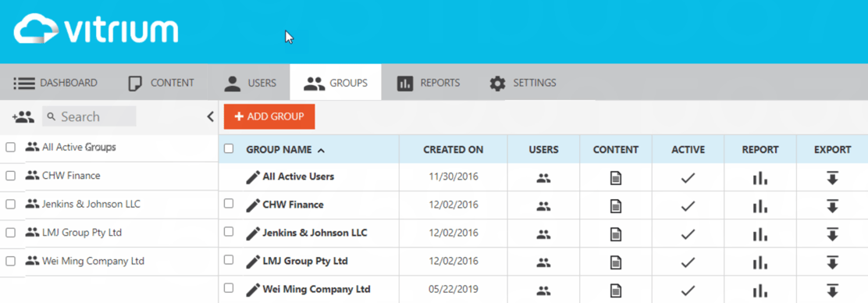Click the Created On column header
Image resolution: width=868 pixels, height=303 pixels.
(x=454, y=150)
